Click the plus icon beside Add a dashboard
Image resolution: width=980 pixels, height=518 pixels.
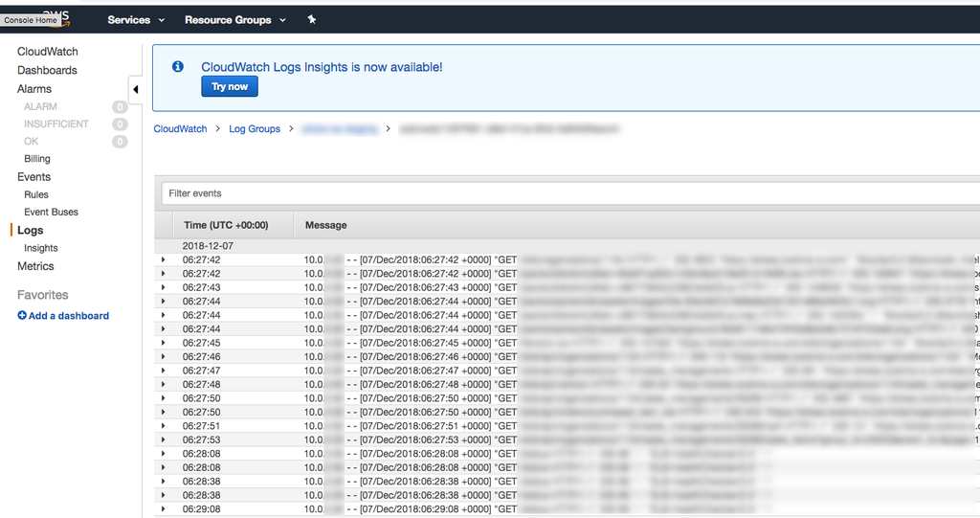click(22, 315)
